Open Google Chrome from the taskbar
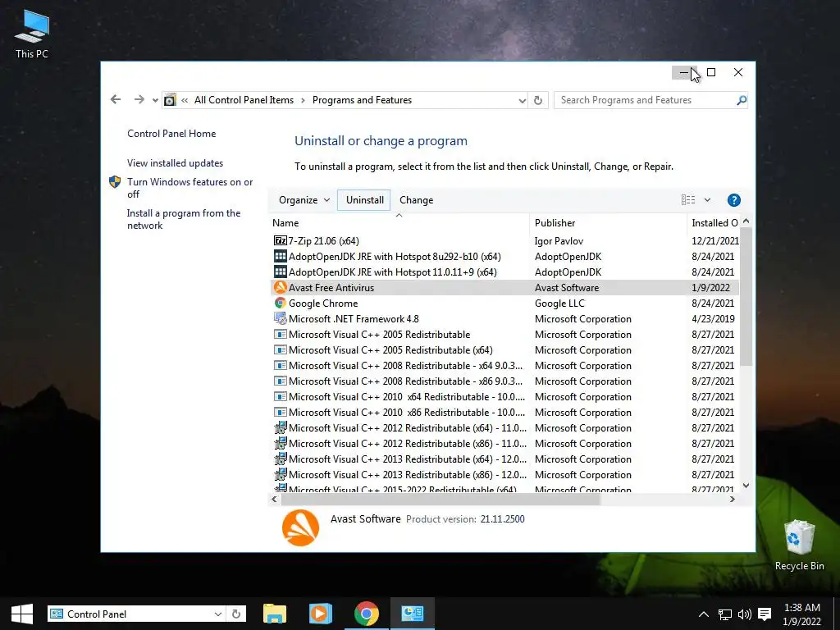Image resolution: width=840 pixels, height=630 pixels. click(367, 614)
